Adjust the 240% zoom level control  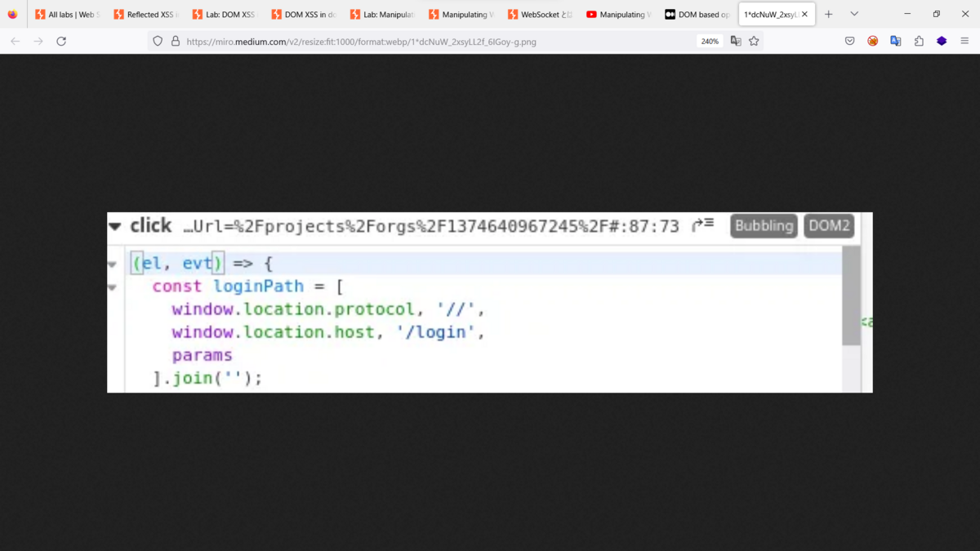click(709, 40)
